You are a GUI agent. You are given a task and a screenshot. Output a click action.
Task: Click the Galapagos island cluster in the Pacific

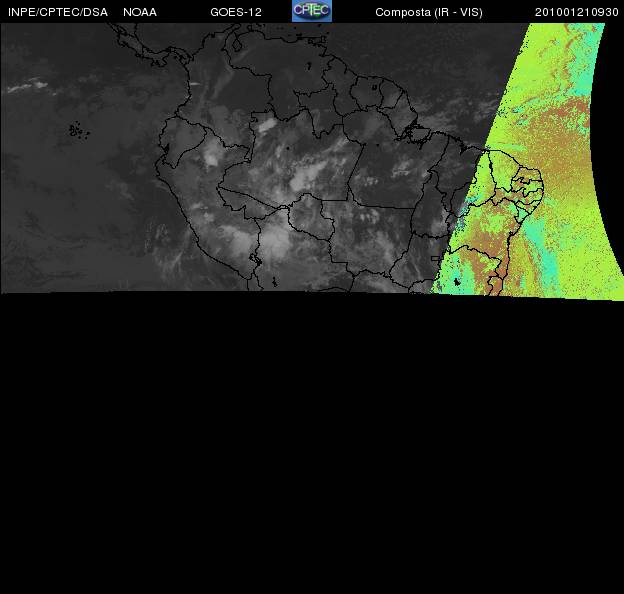pos(76,130)
